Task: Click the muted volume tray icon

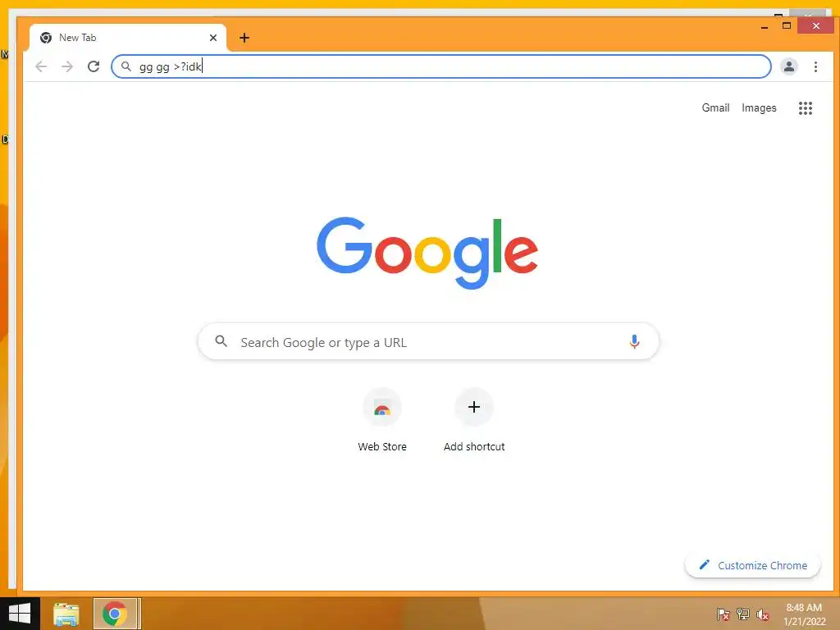Action: coord(763,614)
